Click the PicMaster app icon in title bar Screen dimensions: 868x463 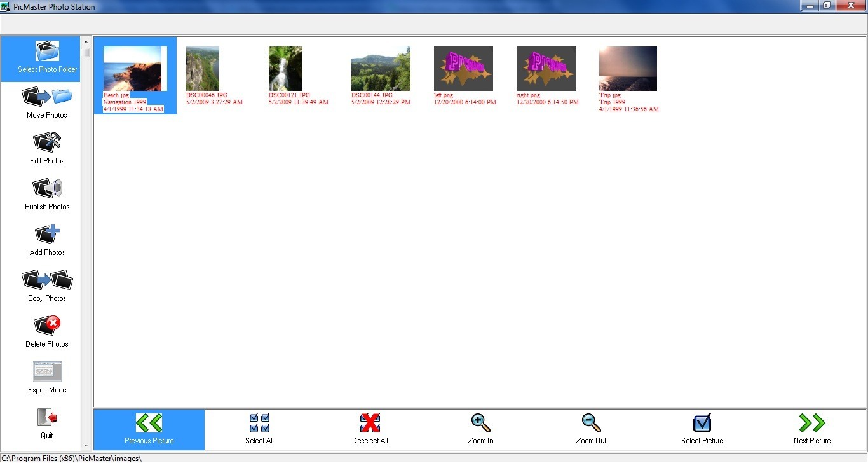5,6
